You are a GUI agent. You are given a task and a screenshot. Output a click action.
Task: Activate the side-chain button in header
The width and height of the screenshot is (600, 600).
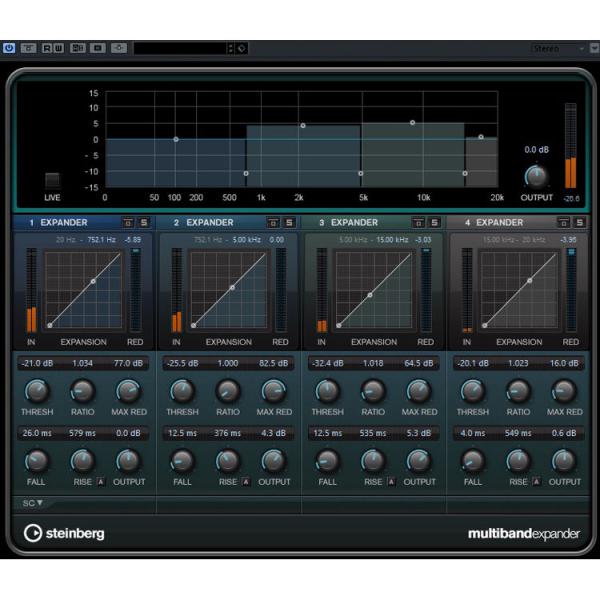tap(119, 48)
